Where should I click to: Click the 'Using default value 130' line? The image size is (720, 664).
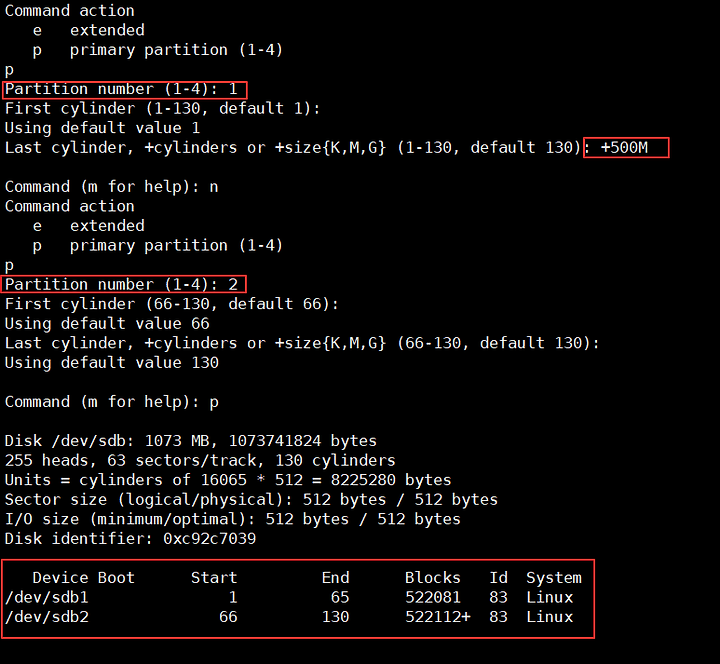click(x=112, y=363)
